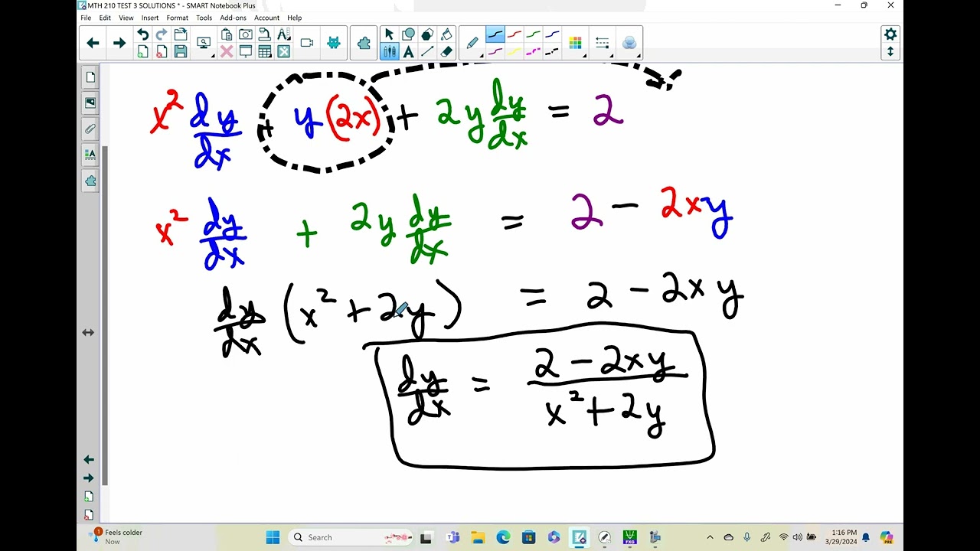Show the Screen Shade icon
980x551 pixels.
(x=246, y=51)
